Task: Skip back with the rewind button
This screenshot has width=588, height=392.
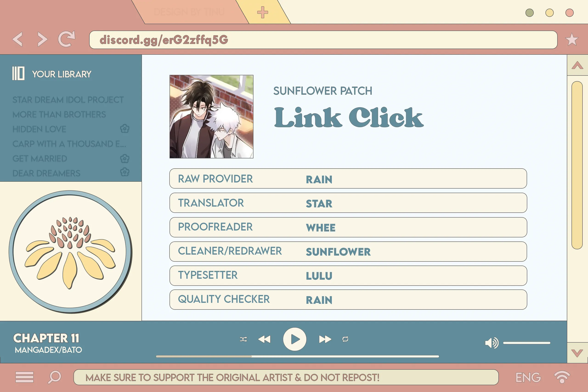Action: 264,339
